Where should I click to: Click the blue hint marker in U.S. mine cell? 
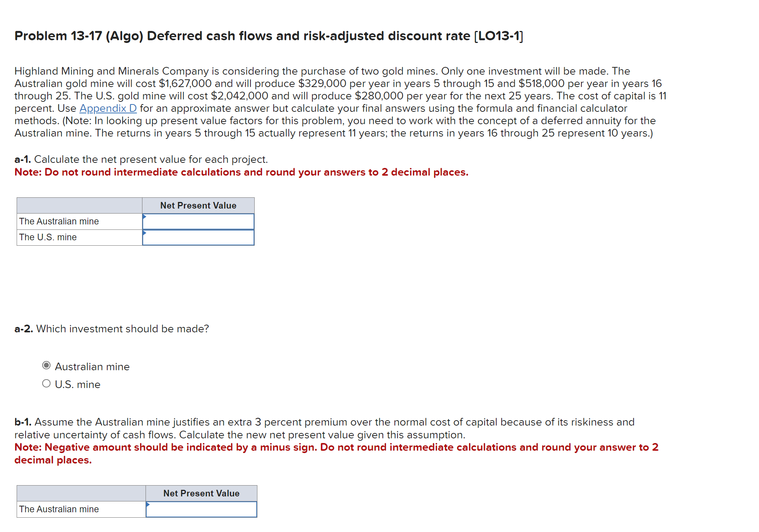145,232
